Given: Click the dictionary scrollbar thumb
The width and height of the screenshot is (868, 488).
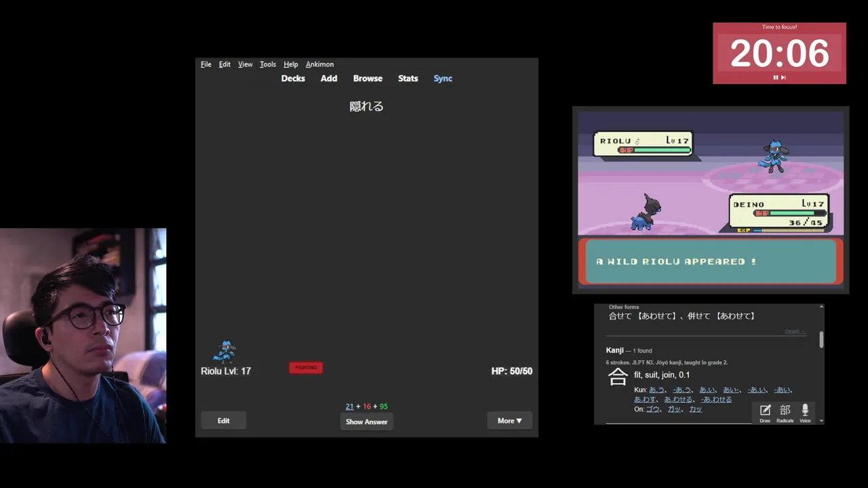Looking at the screenshot, I should point(821,340).
